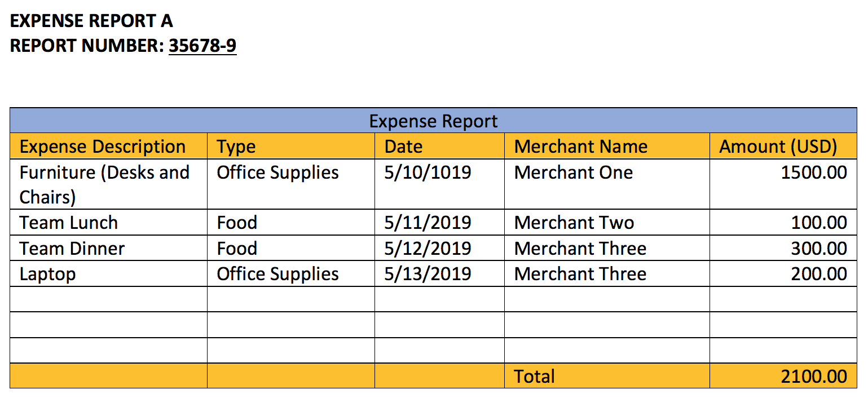
Task: Click the Date column header
Action: (x=439, y=147)
